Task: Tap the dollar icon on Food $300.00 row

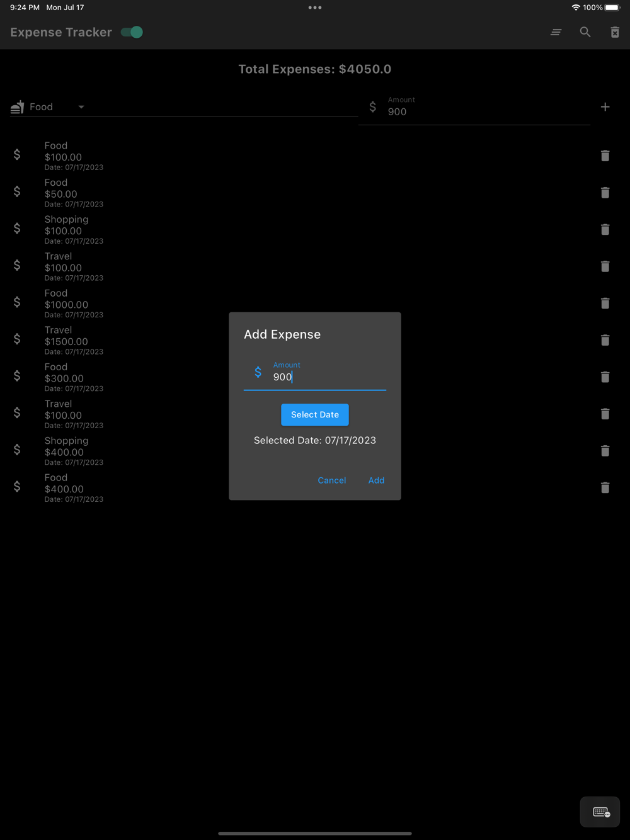Action: [17, 376]
